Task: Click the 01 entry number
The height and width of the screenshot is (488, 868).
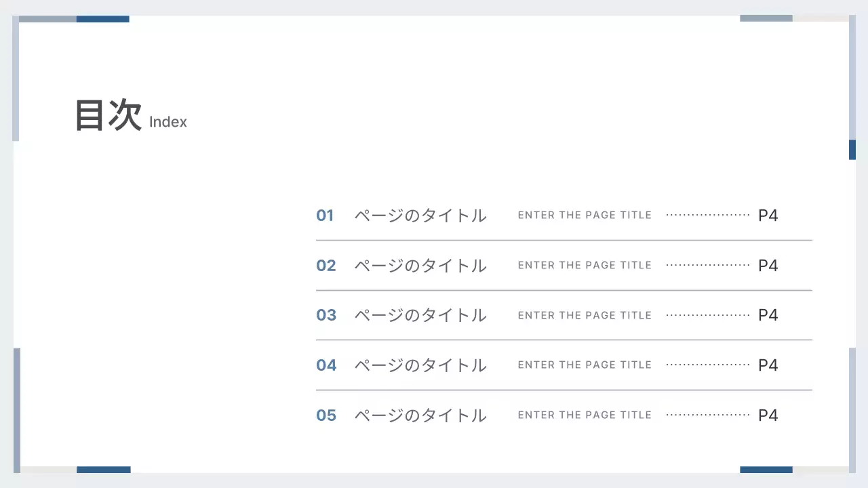Action: coord(325,216)
